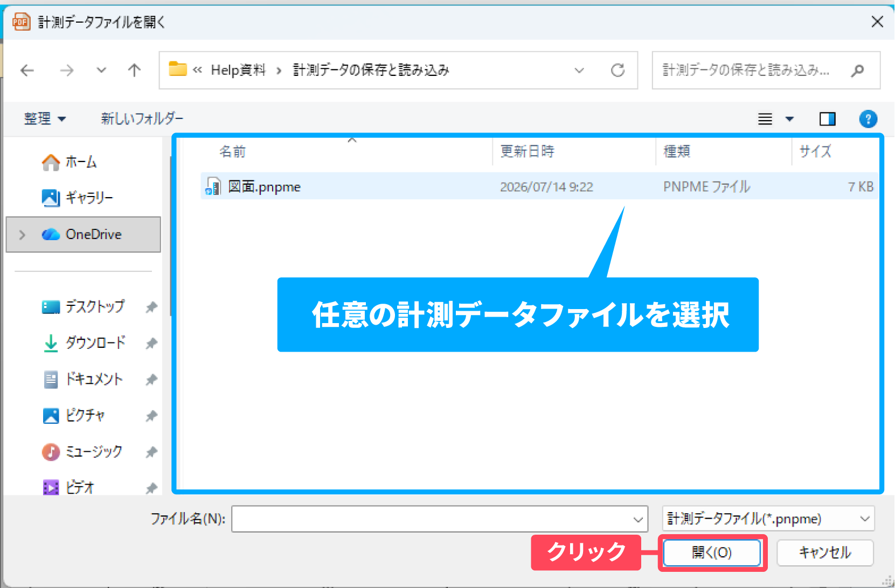Select Help資料 breadcrumb segment
Screen dimensions: 895x588
238,70
